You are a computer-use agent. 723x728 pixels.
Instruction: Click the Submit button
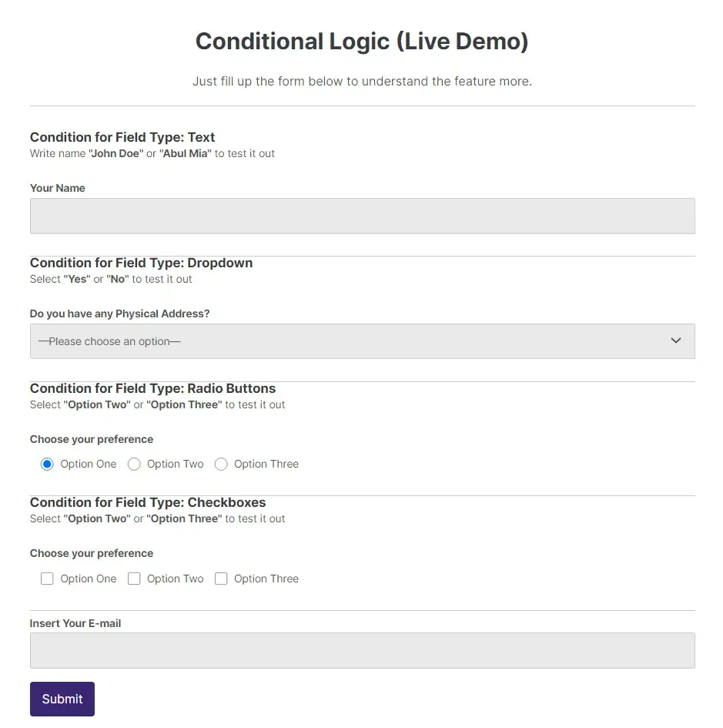[x=62, y=699]
